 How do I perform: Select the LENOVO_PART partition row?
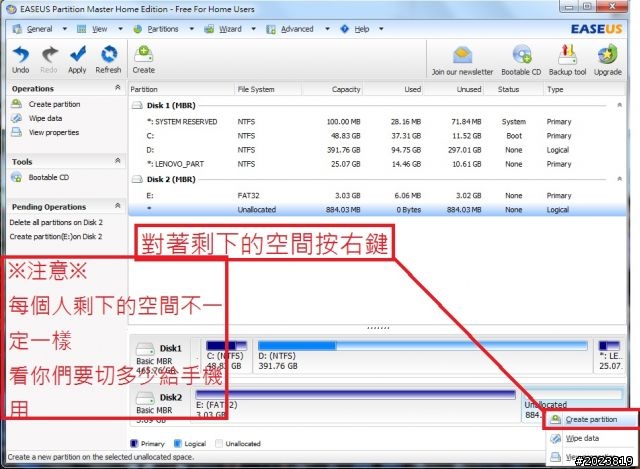click(377, 164)
